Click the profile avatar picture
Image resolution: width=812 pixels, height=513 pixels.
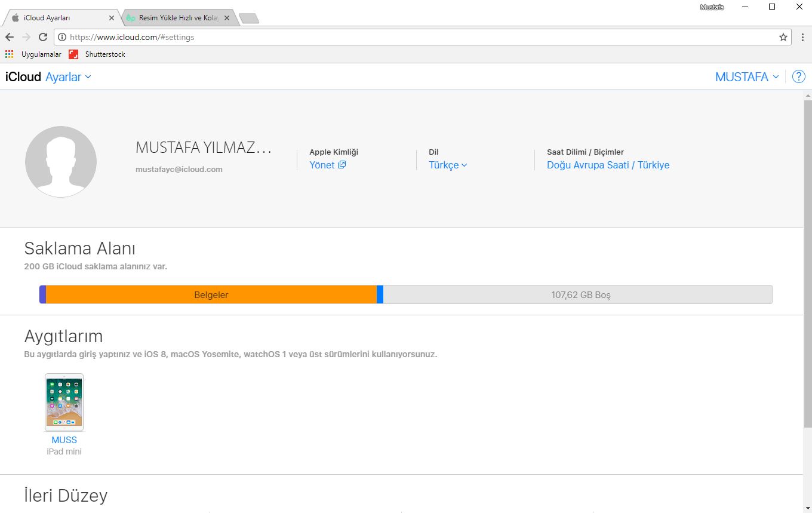pos(61,162)
